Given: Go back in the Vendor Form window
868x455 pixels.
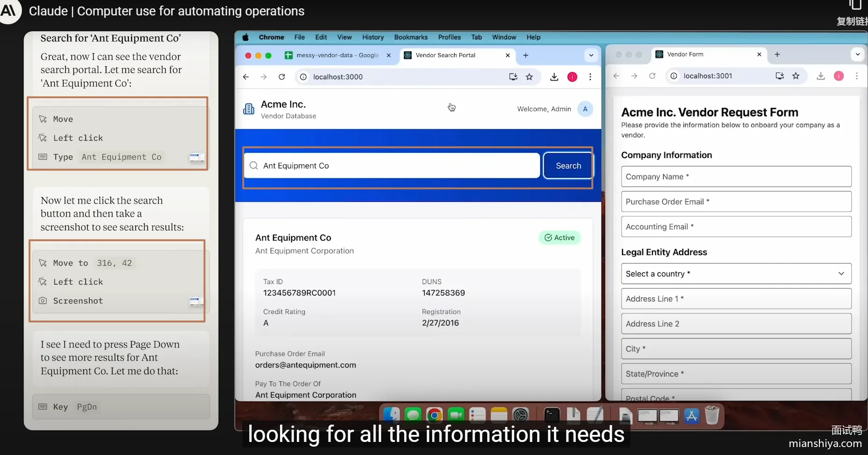Looking at the screenshot, I should coord(616,76).
